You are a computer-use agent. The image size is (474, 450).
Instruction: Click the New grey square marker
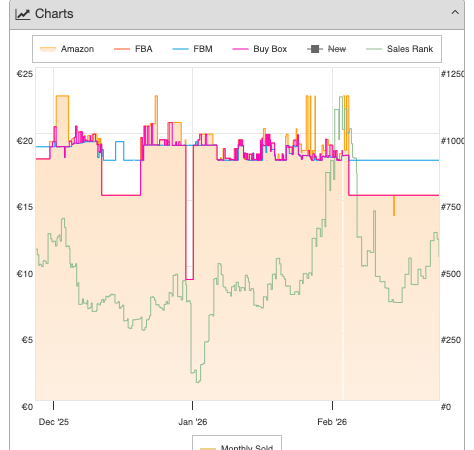pos(315,49)
